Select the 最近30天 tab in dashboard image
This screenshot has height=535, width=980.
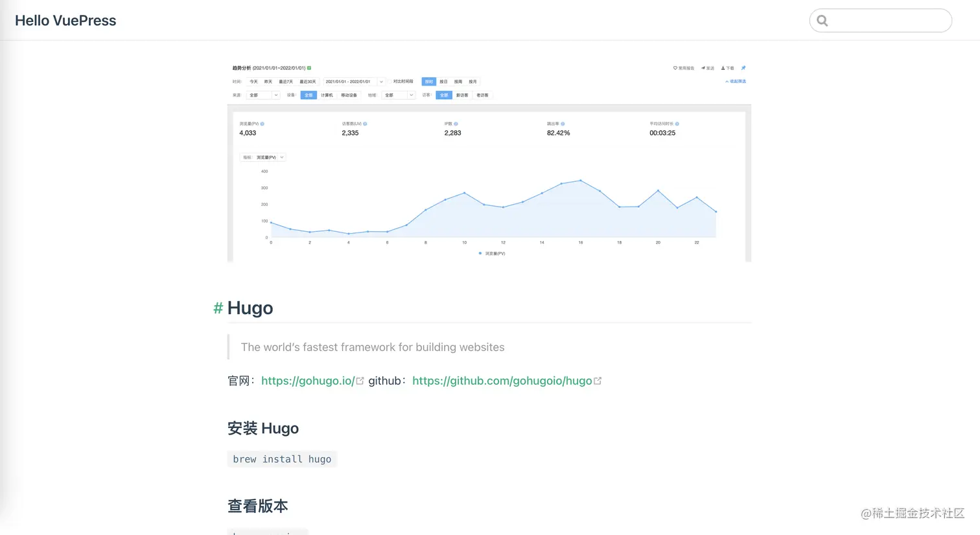308,82
